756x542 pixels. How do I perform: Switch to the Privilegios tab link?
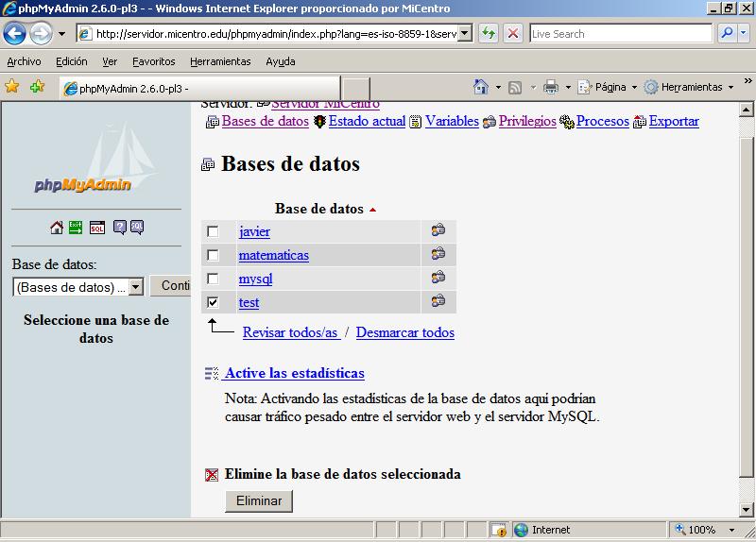tap(527, 121)
